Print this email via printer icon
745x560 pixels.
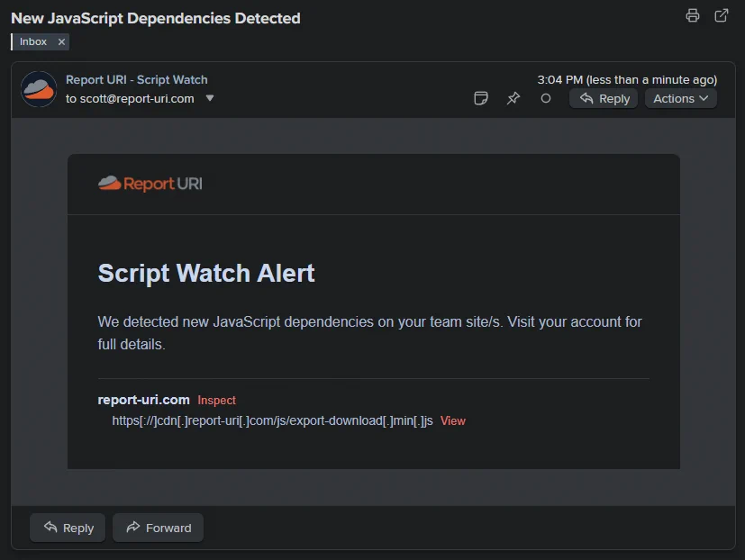(692, 15)
